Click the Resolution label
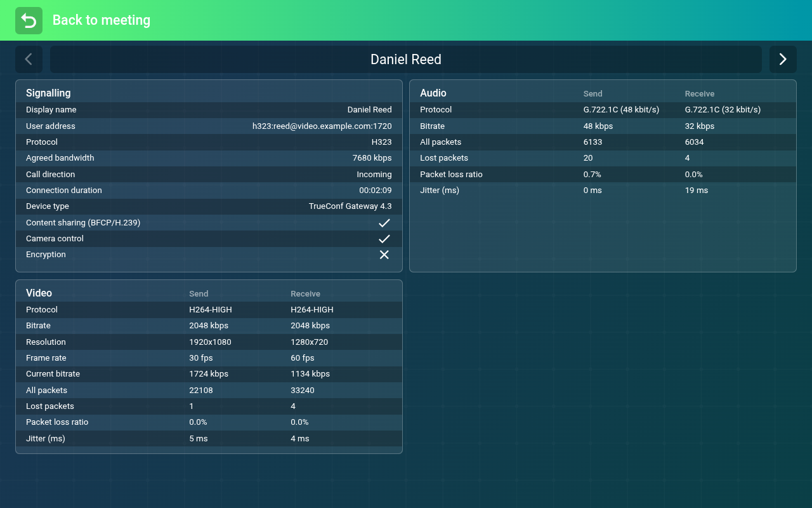The height and width of the screenshot is (508, 812). click(46, 342)
